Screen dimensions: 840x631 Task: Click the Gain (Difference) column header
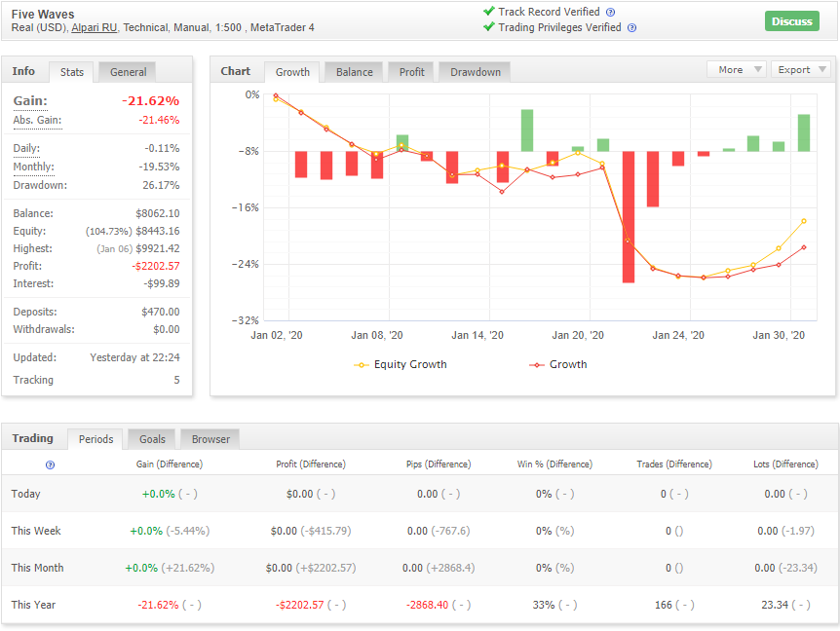pyautogui.click(x=170, y=464)
